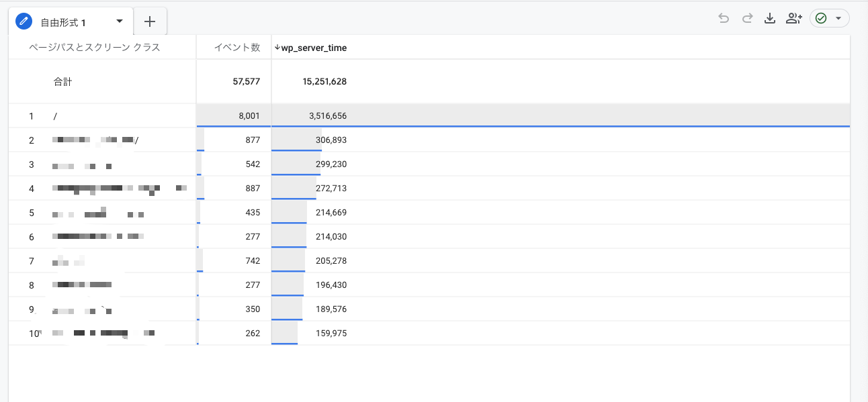
Task: Select the row with path /
Action: click(55, 116)
